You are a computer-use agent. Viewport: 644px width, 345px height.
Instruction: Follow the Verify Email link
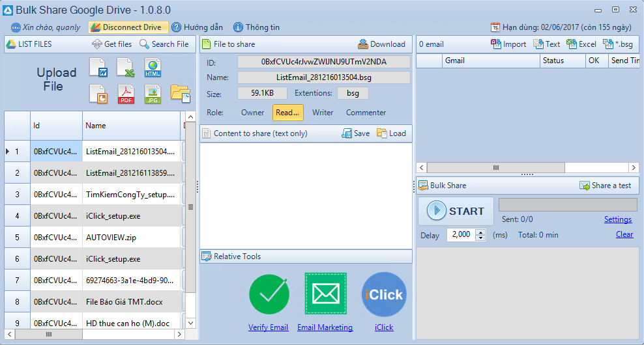point(268,327)
